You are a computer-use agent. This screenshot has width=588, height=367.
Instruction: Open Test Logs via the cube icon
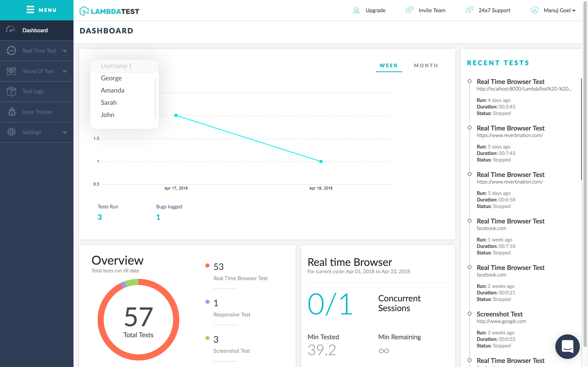[11, 91]
